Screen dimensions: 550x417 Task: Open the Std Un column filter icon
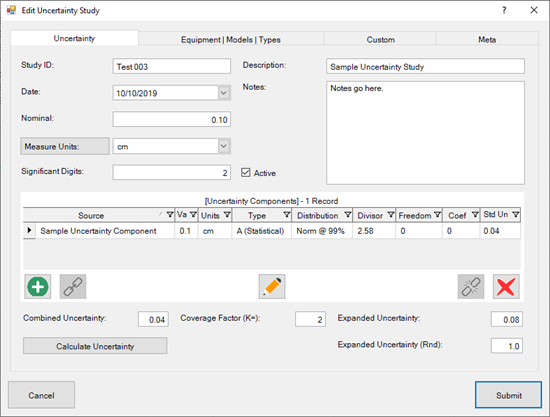pyautogui.click(x=516, y=215)
